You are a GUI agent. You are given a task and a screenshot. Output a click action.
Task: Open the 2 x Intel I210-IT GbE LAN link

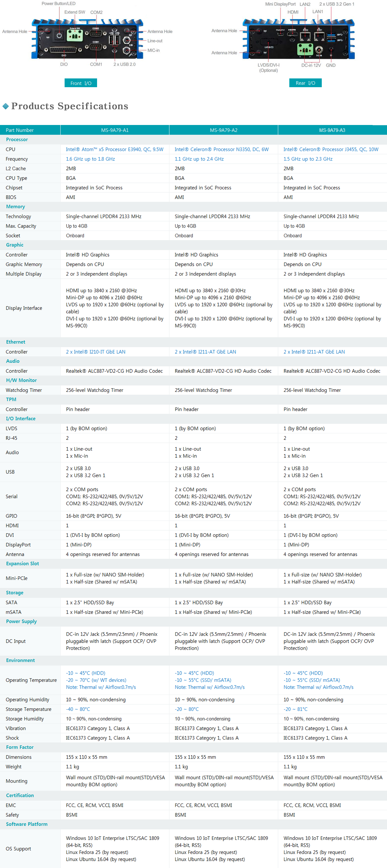point(96,352)
